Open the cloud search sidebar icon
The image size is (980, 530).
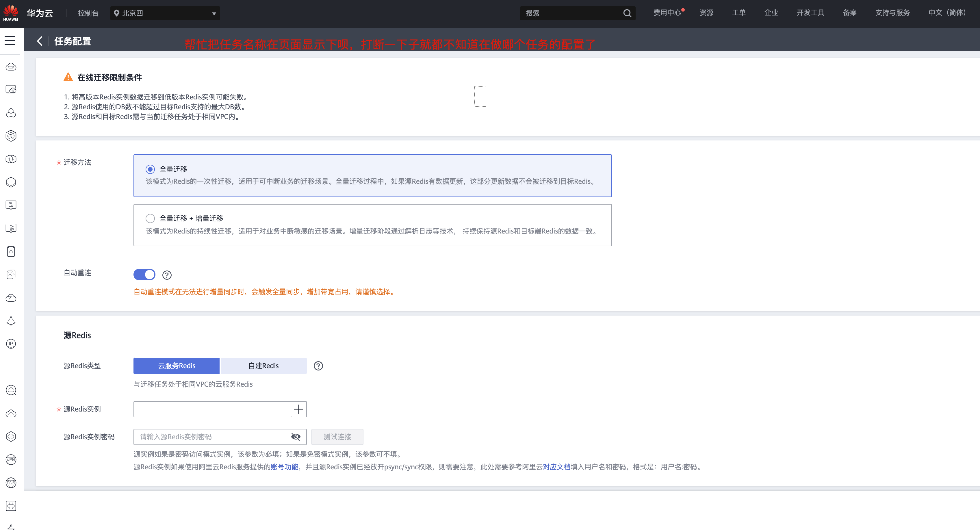click(11, 390)
